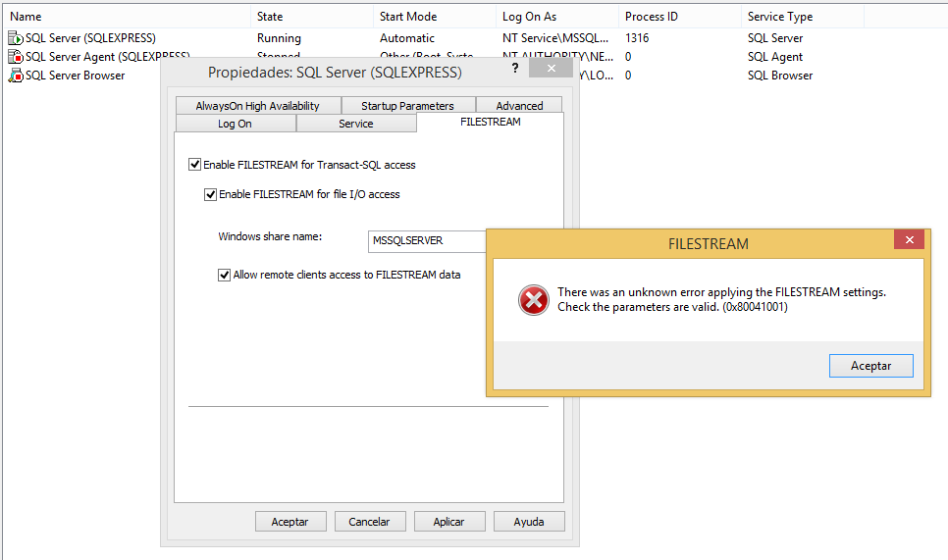Click the Windows share name input field

pos(428,241)
